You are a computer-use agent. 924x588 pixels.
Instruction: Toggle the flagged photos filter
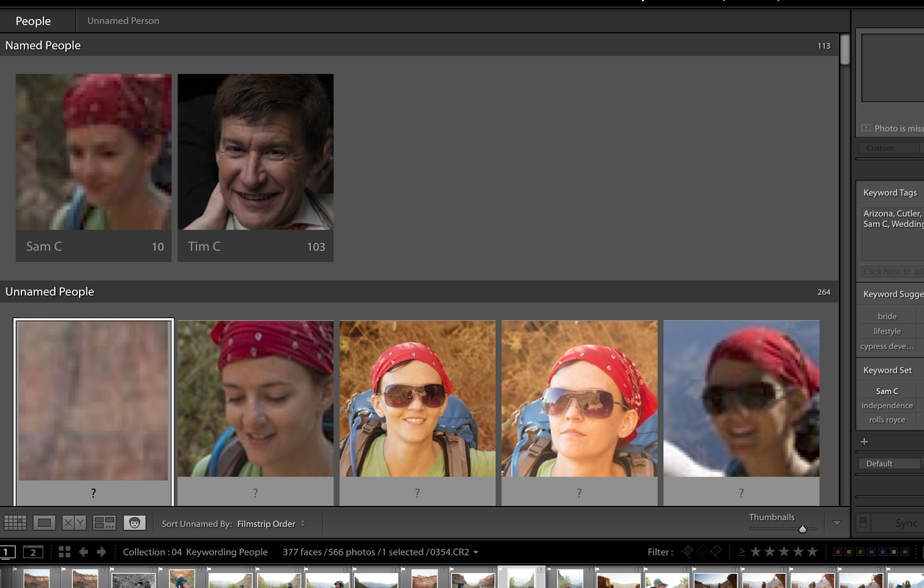(688, 552)
